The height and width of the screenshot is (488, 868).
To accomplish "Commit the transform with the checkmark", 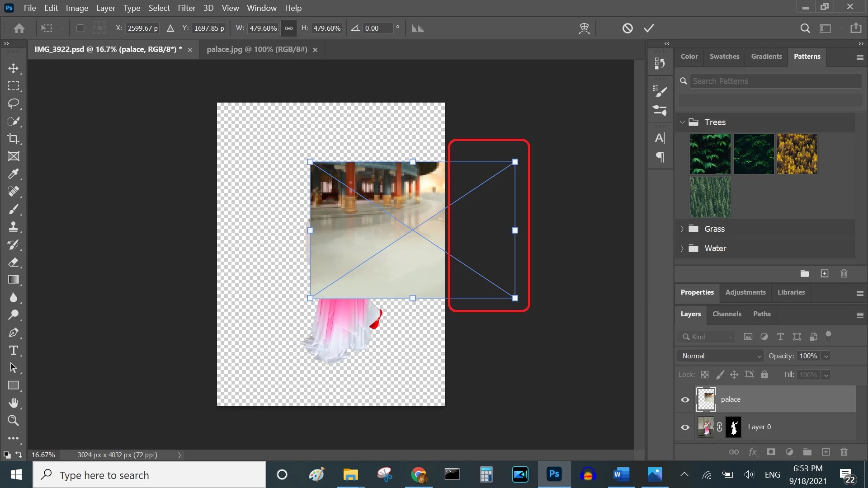I will [649, 28].
